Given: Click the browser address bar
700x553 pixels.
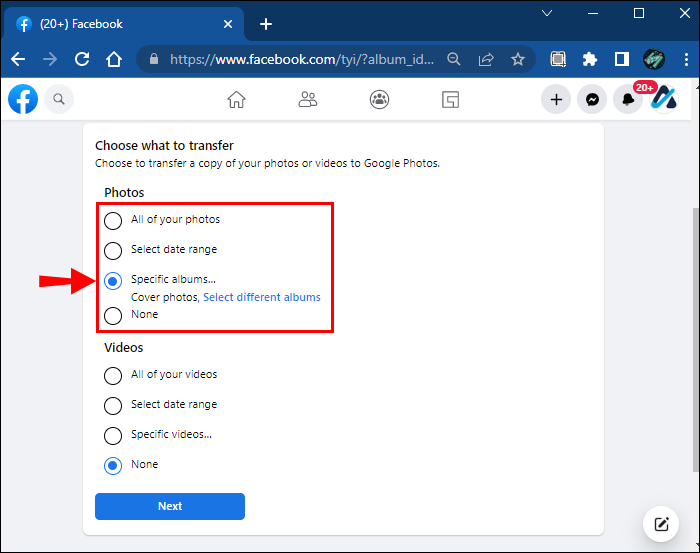Looking at the screenshot, I should click(x=300, y=59).
